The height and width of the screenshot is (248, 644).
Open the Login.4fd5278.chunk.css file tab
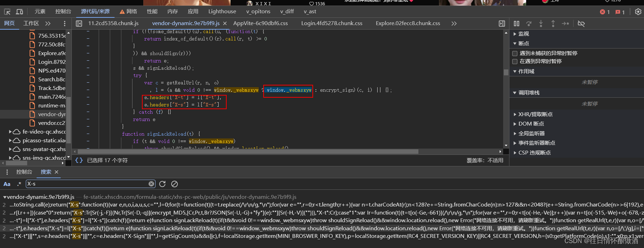pyautogui.click(x=332, y=23)
